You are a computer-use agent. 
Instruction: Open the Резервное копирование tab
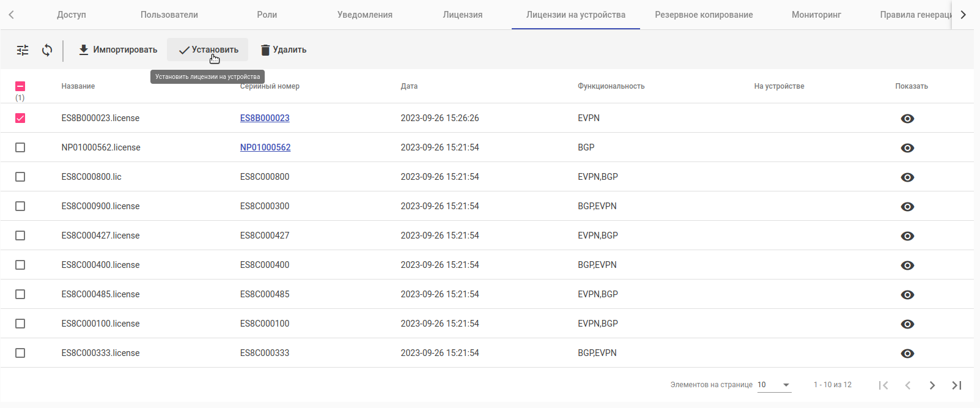tap(704, 15)
